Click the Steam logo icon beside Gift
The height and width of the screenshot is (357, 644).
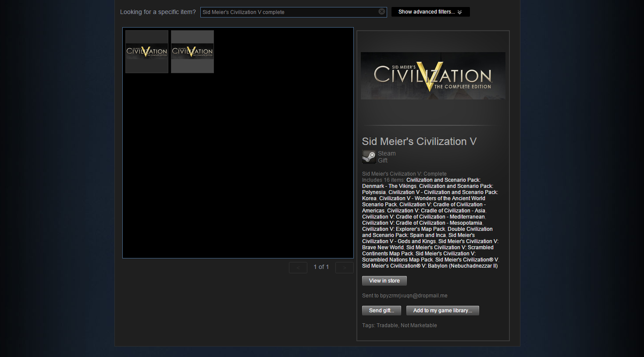pos(369,157)
